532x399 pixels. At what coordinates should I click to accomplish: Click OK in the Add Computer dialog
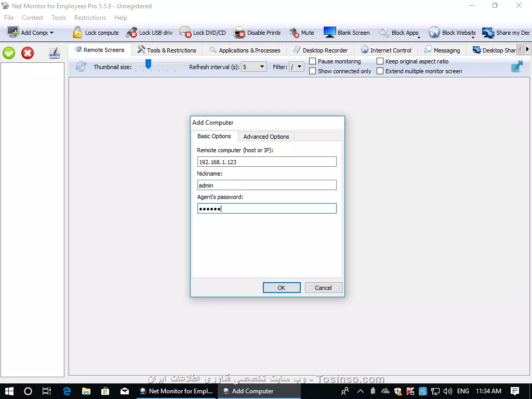point(282,288)
